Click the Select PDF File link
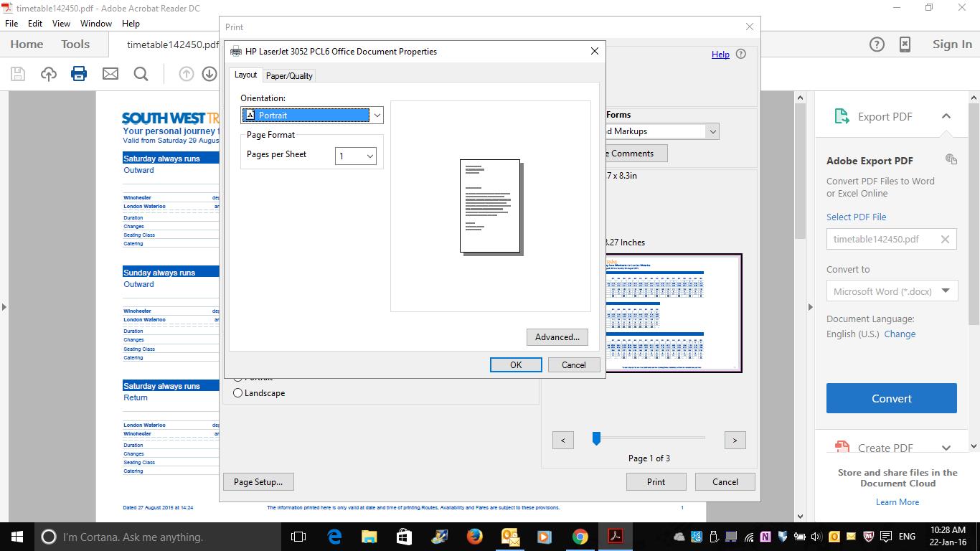The width and height of the screenshot is (980, 551). (856, 217)
